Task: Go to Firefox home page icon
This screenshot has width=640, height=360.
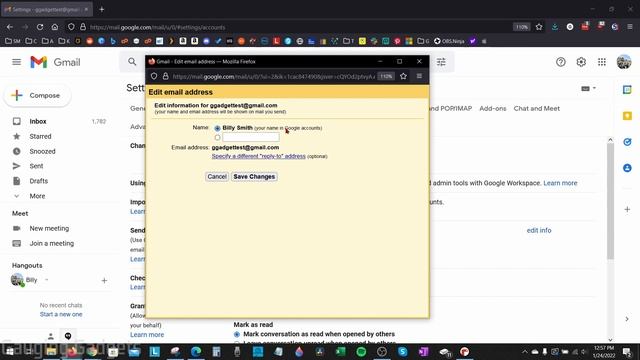Action: click(x=55, y=27)
